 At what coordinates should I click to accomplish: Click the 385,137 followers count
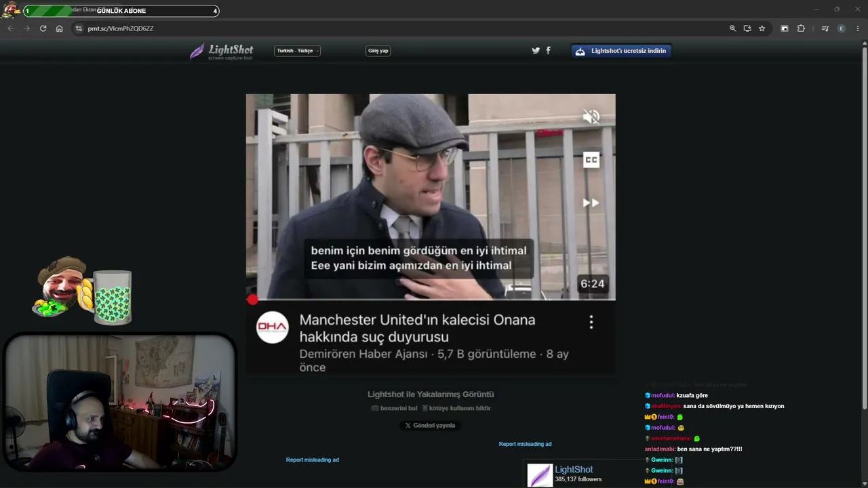578,479
